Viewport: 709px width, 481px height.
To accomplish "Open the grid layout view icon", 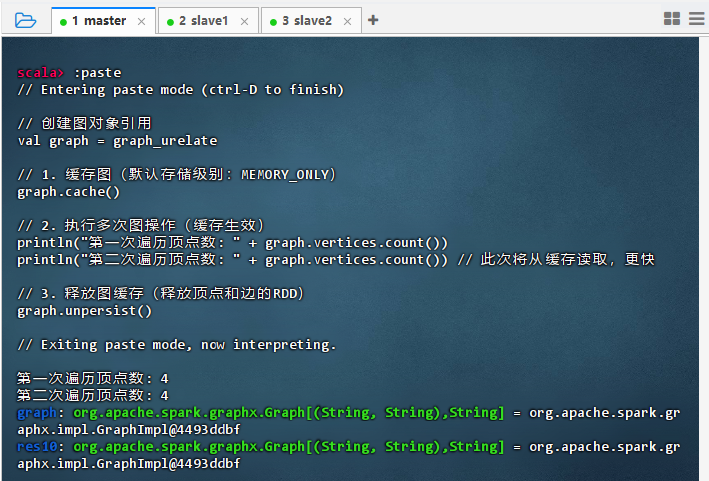I will tap(672, 19).
